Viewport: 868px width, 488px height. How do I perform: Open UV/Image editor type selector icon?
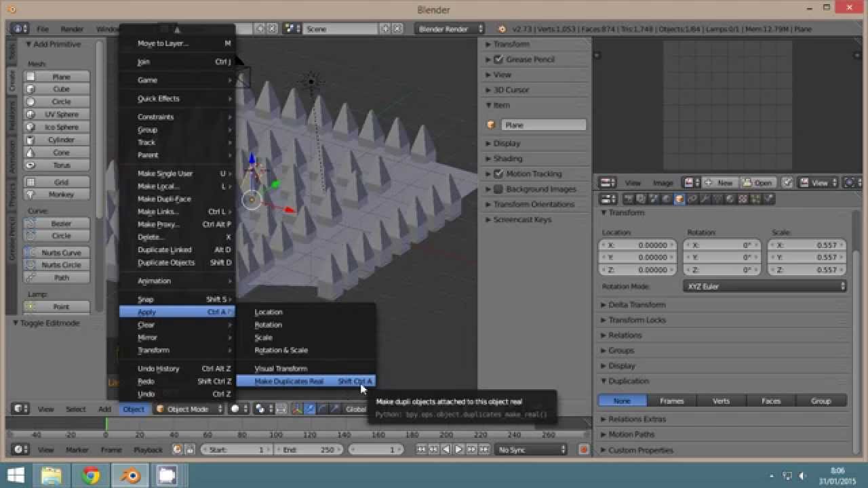tap(608, 182)
